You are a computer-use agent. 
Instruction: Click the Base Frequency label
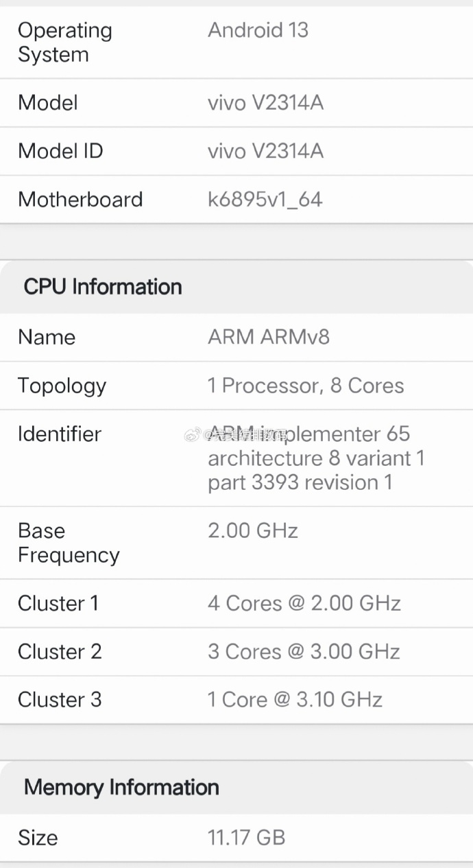coord(69,543)
